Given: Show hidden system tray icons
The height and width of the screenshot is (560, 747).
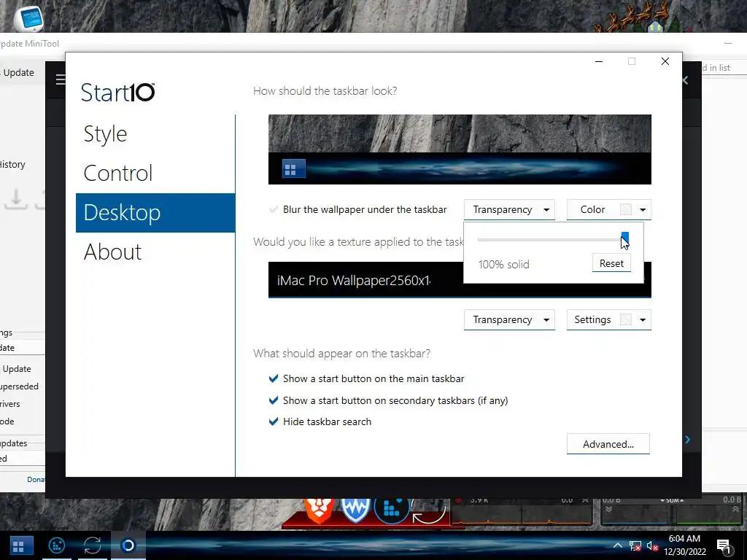Looking at the screenshot, I should point(617,545).
